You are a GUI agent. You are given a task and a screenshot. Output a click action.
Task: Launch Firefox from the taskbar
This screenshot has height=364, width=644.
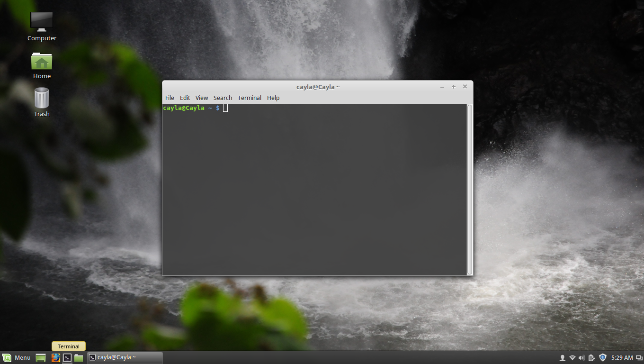click(55, 357)
